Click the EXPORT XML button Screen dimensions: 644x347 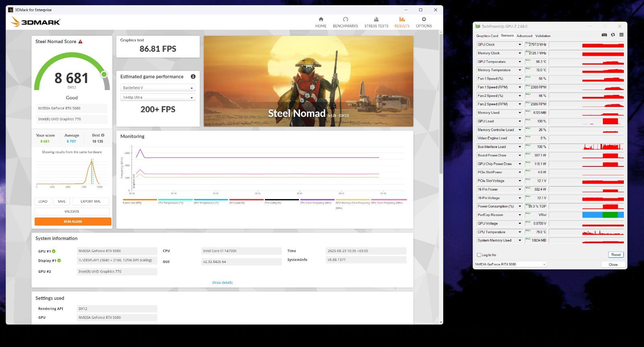tap(91, 201)
